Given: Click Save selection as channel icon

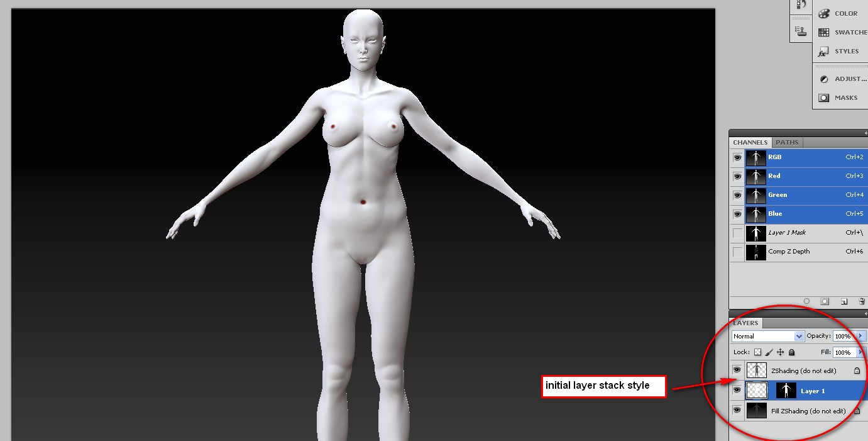Looking at the screenshot, I should (x=825, y=302).
